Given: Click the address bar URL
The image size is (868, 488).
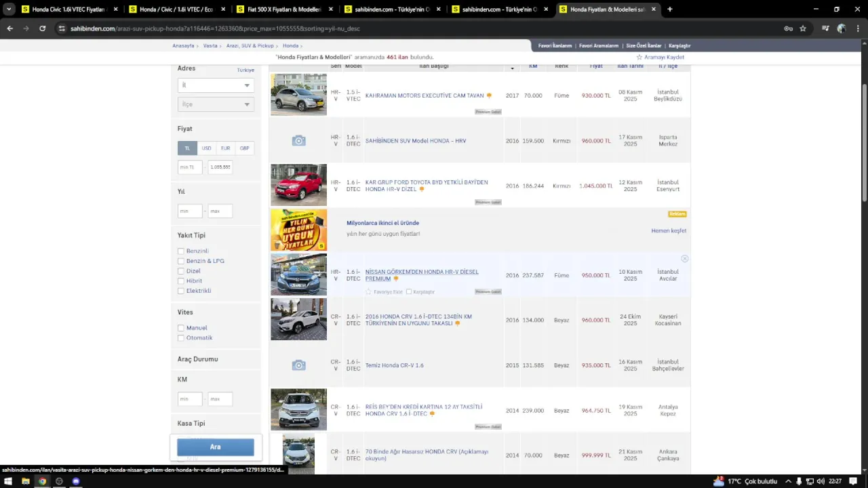Looking at the screenshot, I should pos(215,28).
